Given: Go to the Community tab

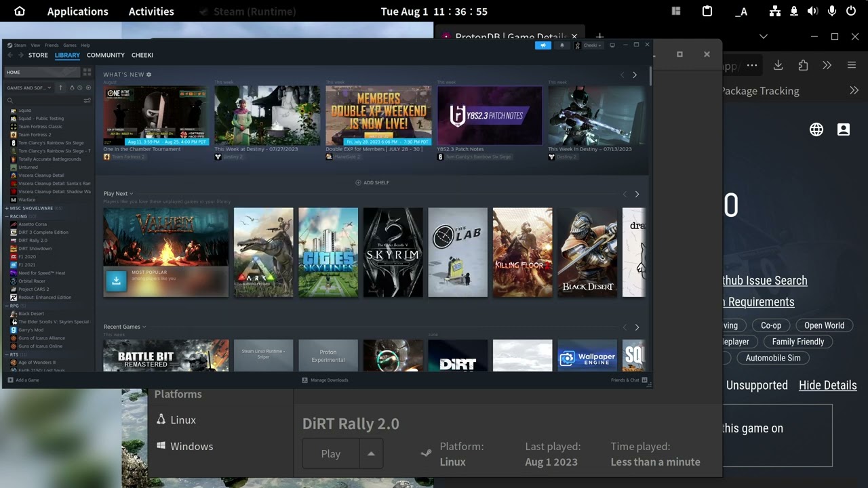Looking at the screenshot, I should (106, 55).
